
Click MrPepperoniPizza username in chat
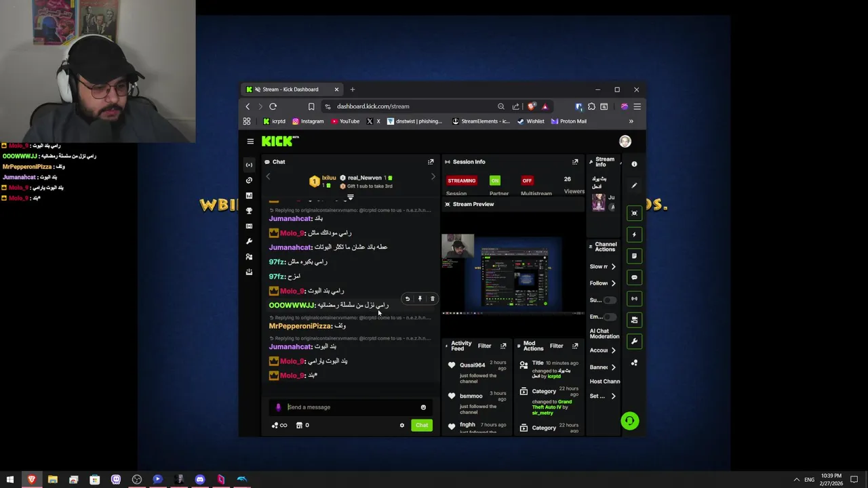300,326
